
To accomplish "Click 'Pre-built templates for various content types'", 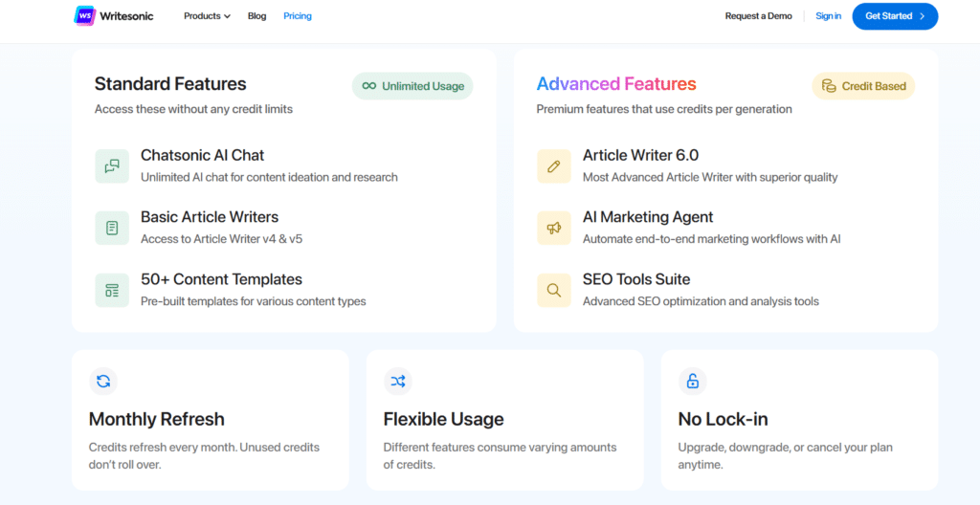I will pos(253,300).
